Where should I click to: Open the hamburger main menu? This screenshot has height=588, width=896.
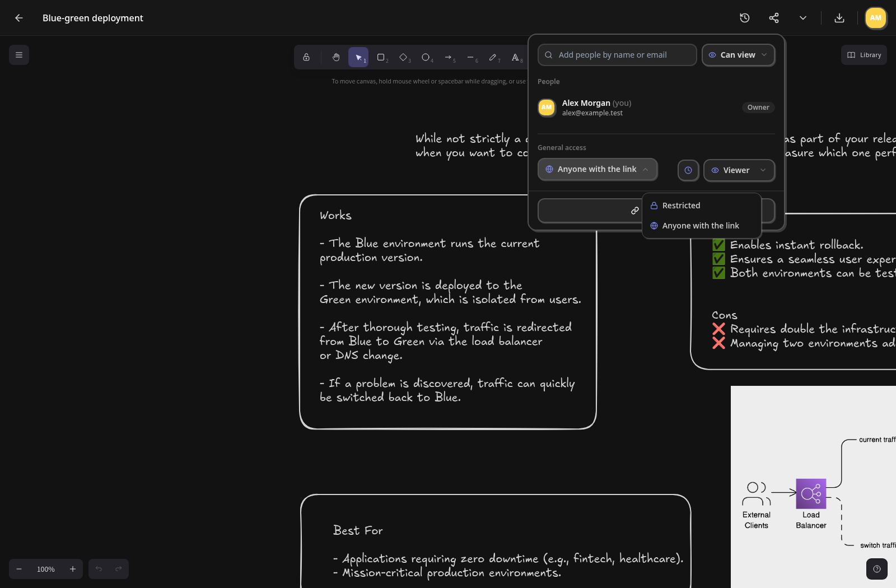19,55
